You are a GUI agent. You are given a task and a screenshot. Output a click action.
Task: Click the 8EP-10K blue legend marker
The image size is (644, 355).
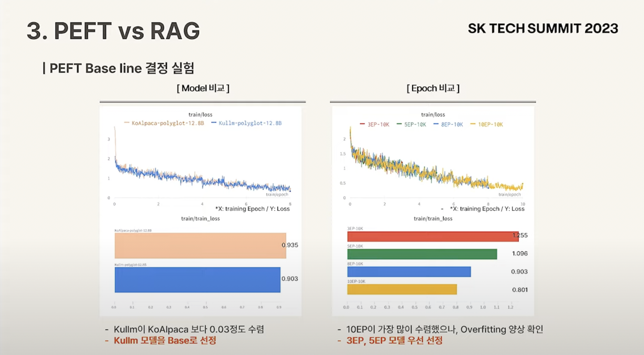[436, 124]
